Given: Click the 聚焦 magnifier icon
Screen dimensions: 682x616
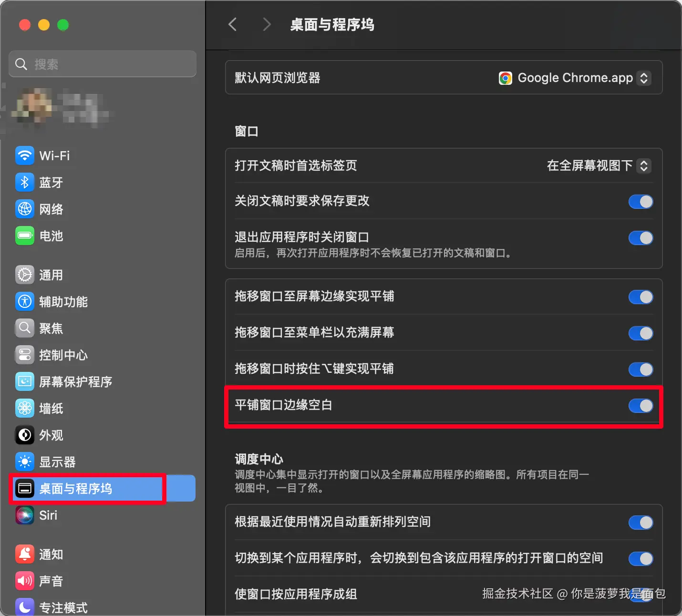Looking at the screenshot, I should [25, 328].
